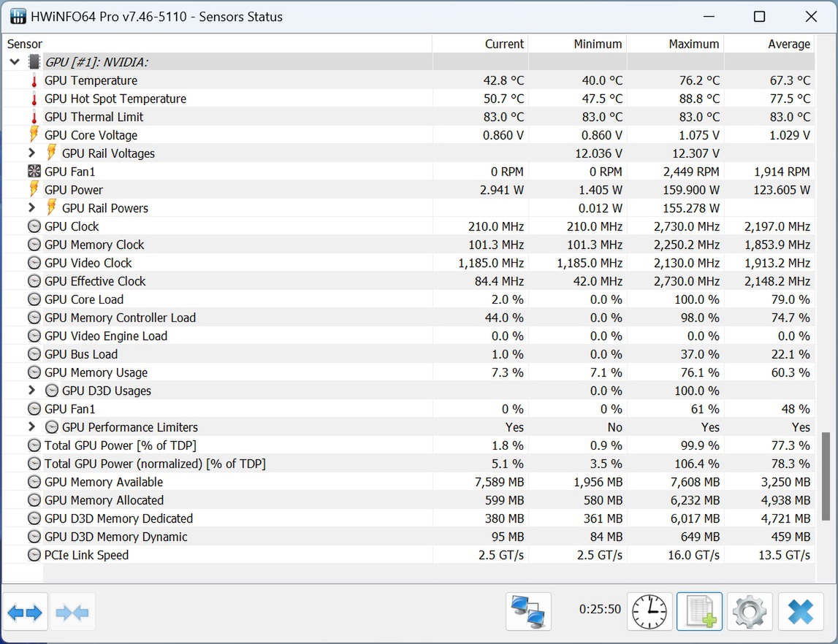The image size is (838, 644).
Task: Click the 2,197.0 MHz average GPU clock
Action: click(777, 227)
